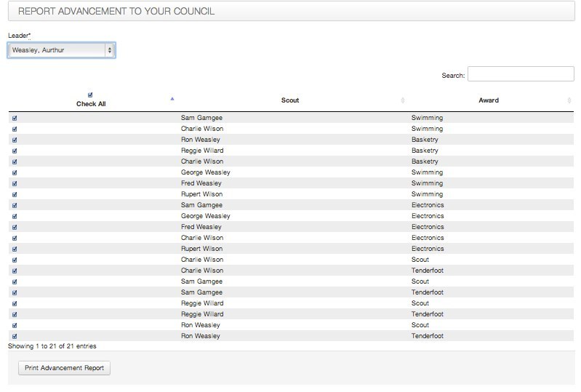This screenshot has width=581, height=392.
Task: Open the Leader dropdown showing Weasley, Aurthur
Action: click(62, 50)
